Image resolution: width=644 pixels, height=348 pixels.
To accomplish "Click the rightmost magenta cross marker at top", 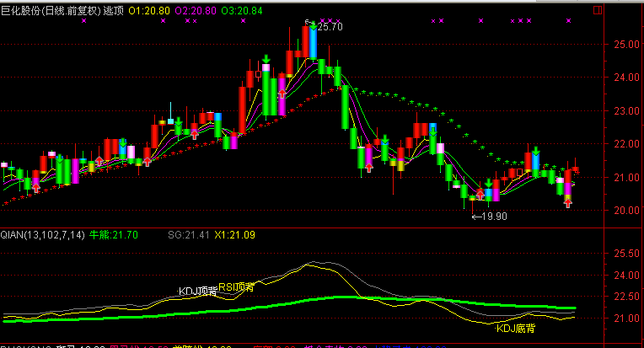I will (568, 21).
